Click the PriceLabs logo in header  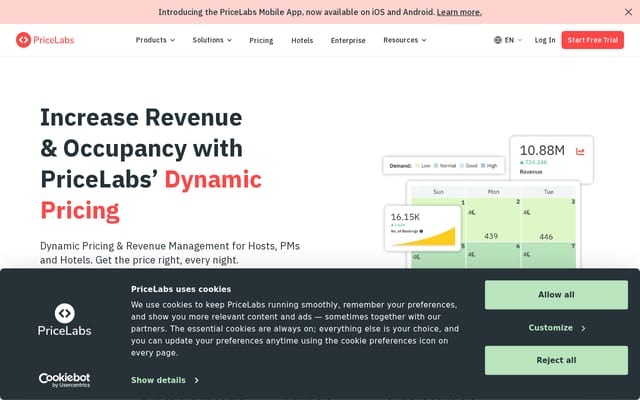[x=45, y=40]
